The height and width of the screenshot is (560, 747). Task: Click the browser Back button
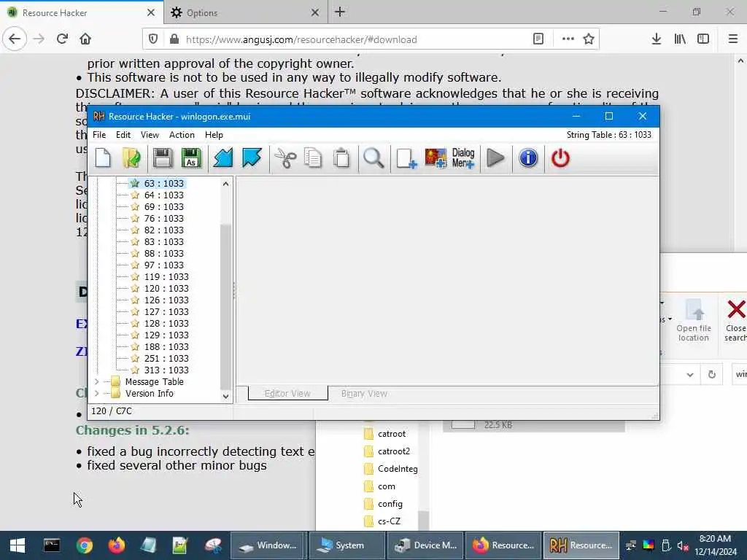point(15,39)
